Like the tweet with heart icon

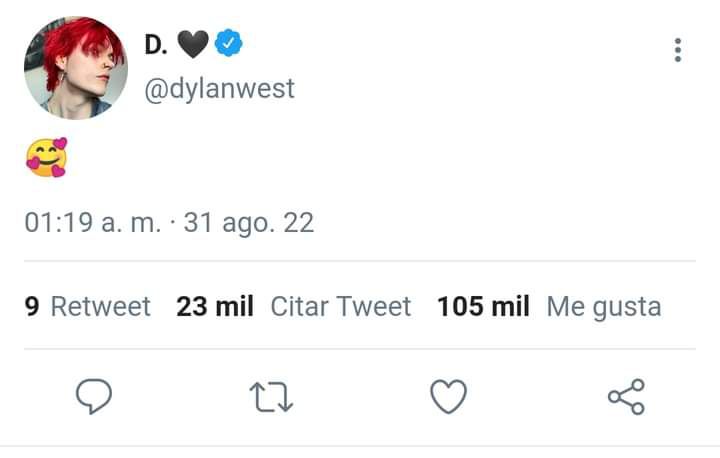click(x=449, y=396)
